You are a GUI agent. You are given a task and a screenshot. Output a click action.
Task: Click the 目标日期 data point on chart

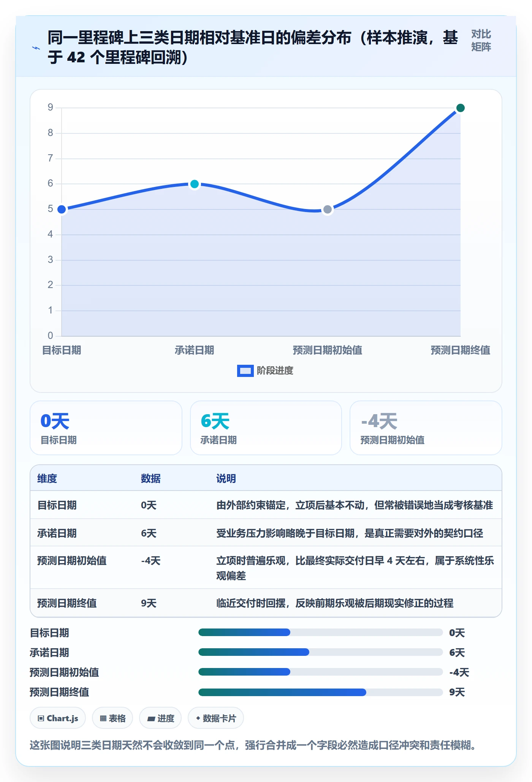pos(62,209)
